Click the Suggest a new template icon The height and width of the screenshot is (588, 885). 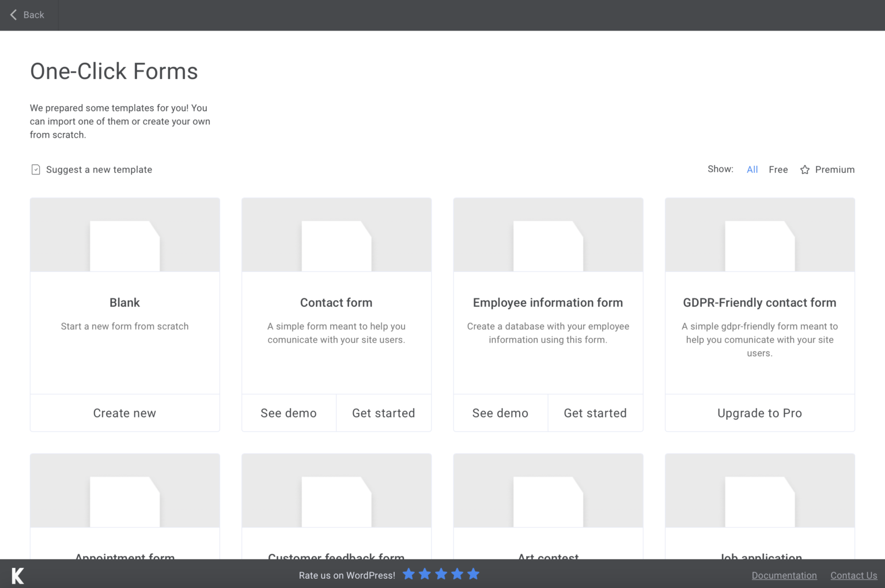point(36,169)
